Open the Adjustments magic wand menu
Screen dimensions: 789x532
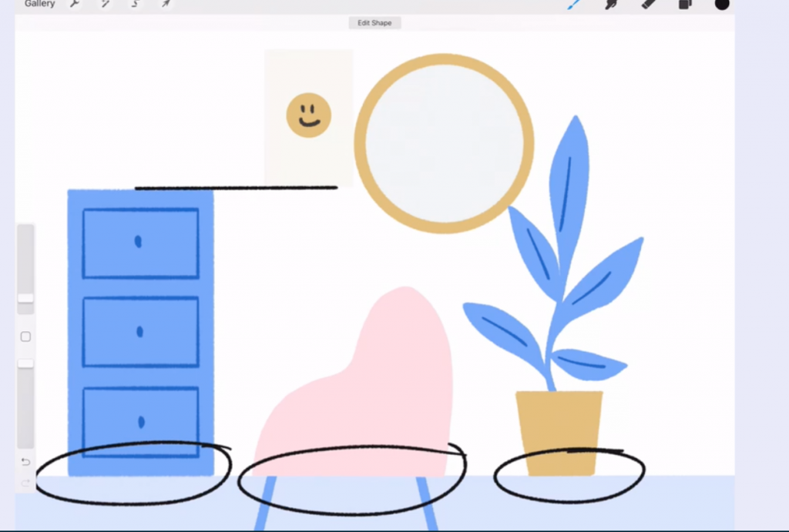[105, 4]
